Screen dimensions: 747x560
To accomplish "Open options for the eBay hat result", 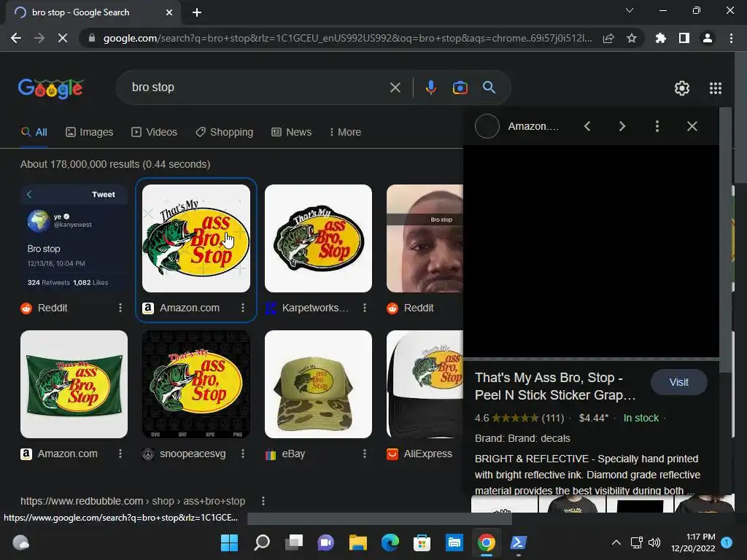I will click(365, 454).
